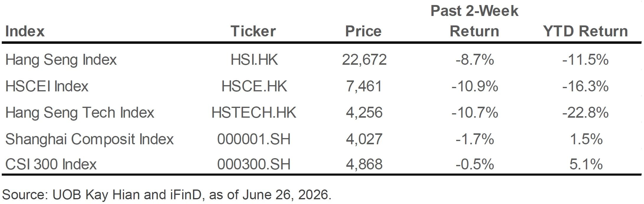This screenshot has width=644, height=204.
Task: Click the 000001.SH ticker cell
Action: coord(254,139)
